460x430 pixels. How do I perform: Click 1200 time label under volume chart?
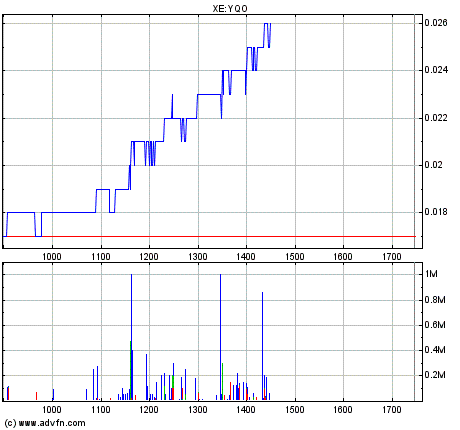pyautogui.click(x=149, y=409)
